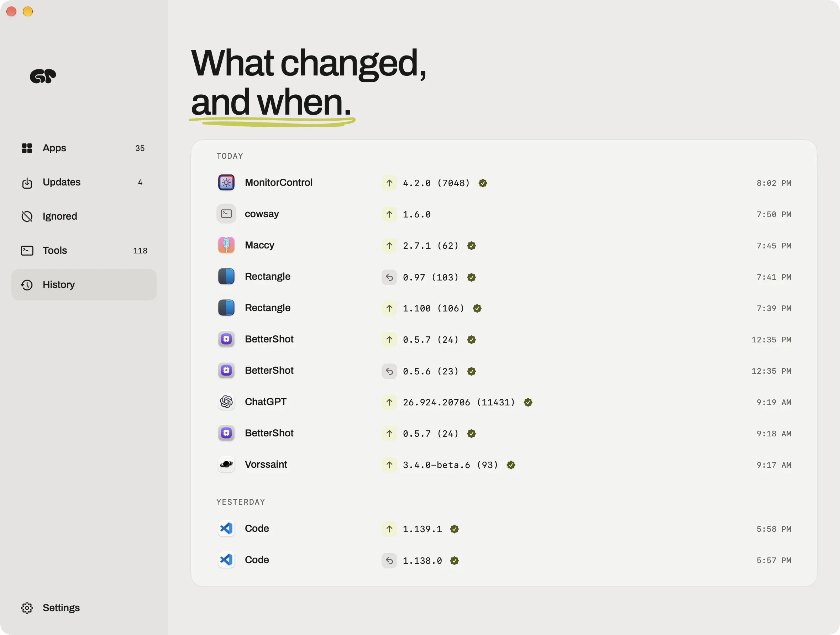Screen dimensions: 840x635
Task: Open the Updates section in sidebar
Action: coord(84,182)
